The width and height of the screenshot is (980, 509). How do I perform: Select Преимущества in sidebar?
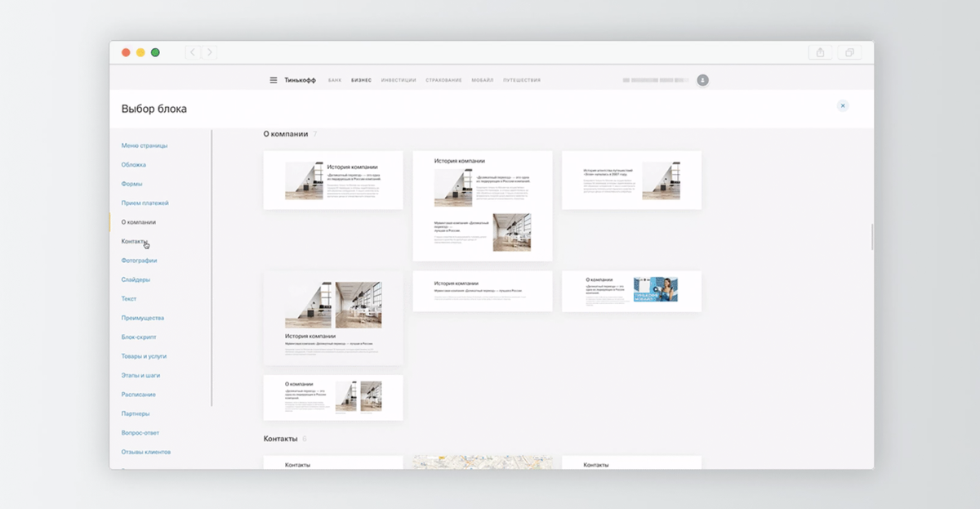tap(143, 318)
